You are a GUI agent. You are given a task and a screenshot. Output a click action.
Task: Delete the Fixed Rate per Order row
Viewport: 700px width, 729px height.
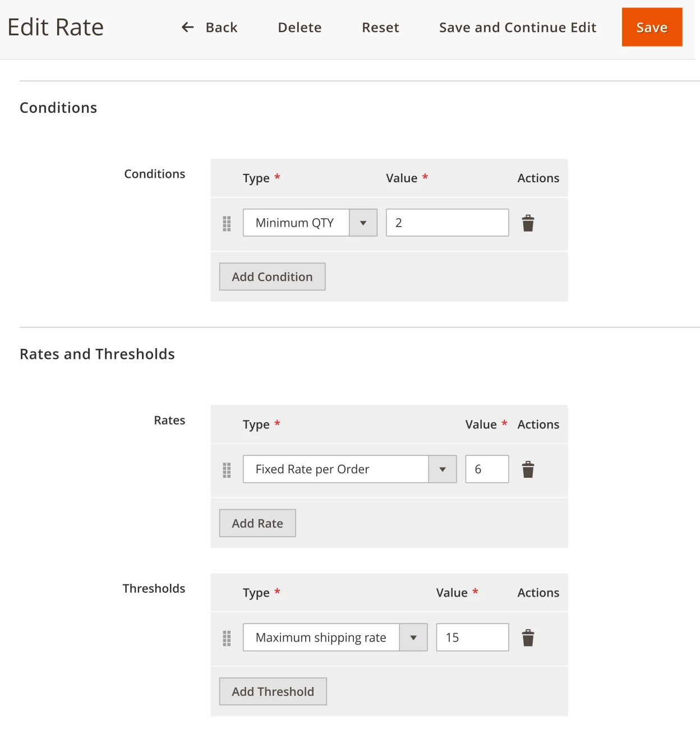pyautogui.click(x=527, y=469)
